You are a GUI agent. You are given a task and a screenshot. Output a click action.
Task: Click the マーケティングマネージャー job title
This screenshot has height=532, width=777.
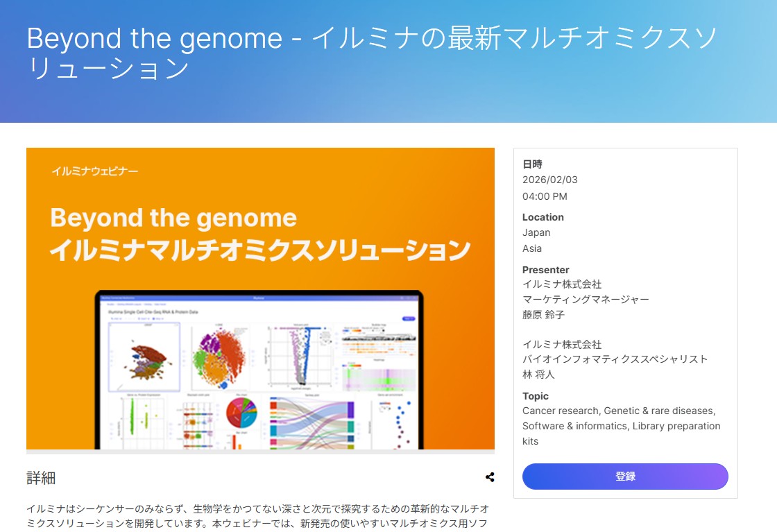(x=586, y=300)
